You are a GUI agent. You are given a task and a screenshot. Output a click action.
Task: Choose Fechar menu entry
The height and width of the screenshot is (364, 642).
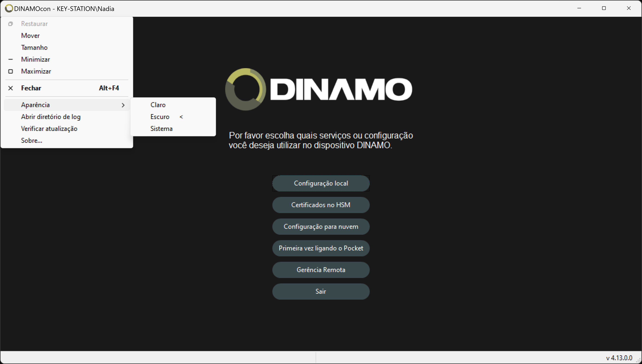tap(67, 88)
